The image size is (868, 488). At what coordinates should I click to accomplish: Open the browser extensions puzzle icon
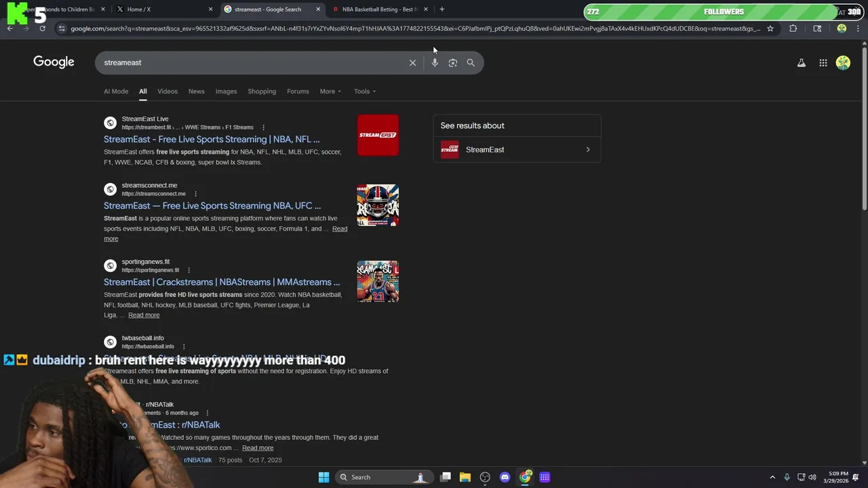click(x=793, y=28)
